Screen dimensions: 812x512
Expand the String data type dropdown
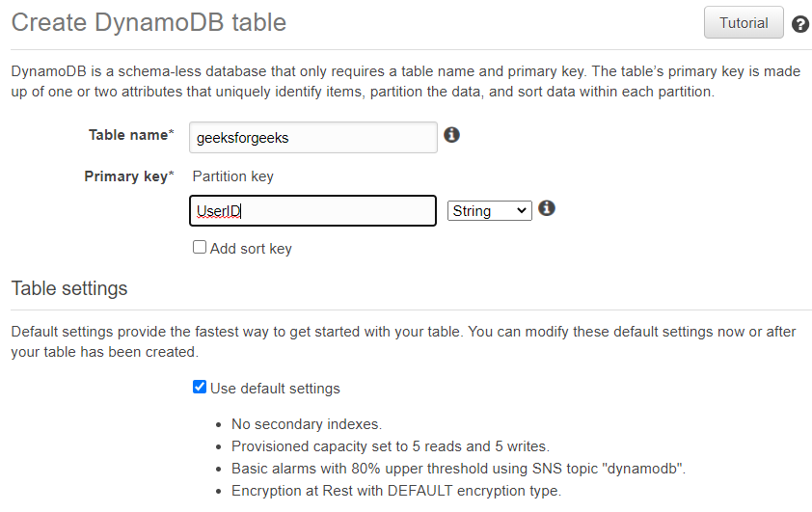tap(489, 210)
